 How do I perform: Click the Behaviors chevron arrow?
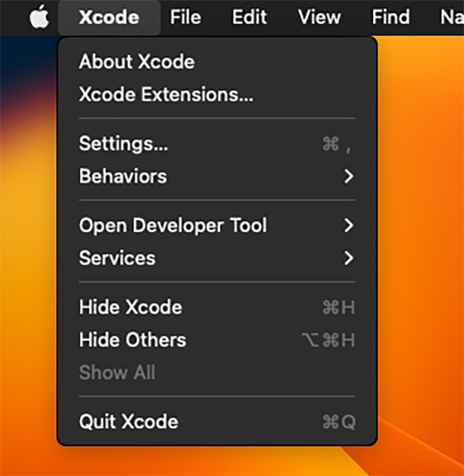350,176
